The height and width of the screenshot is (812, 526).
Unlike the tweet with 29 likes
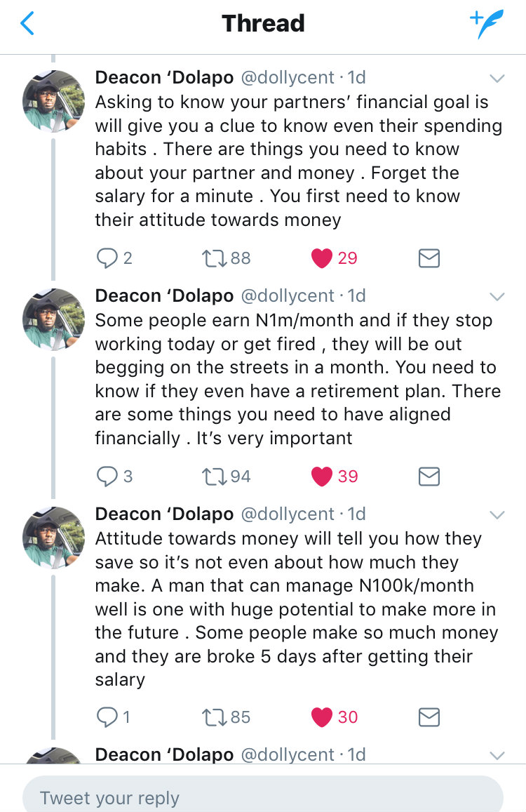[x=321, y=258]
